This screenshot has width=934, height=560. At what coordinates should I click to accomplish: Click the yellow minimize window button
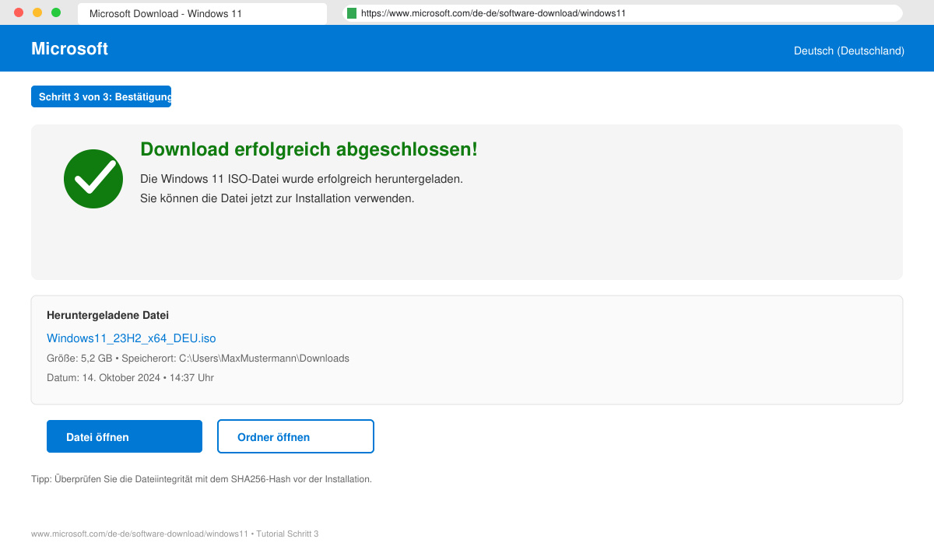click(x=37, y=12)
